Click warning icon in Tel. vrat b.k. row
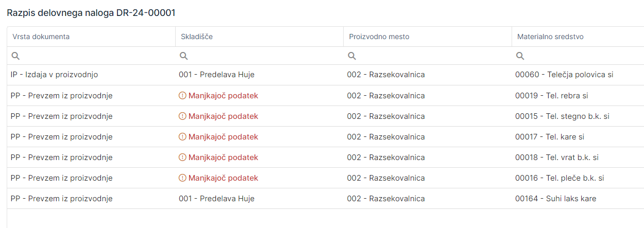 click(x=182, y=157)
